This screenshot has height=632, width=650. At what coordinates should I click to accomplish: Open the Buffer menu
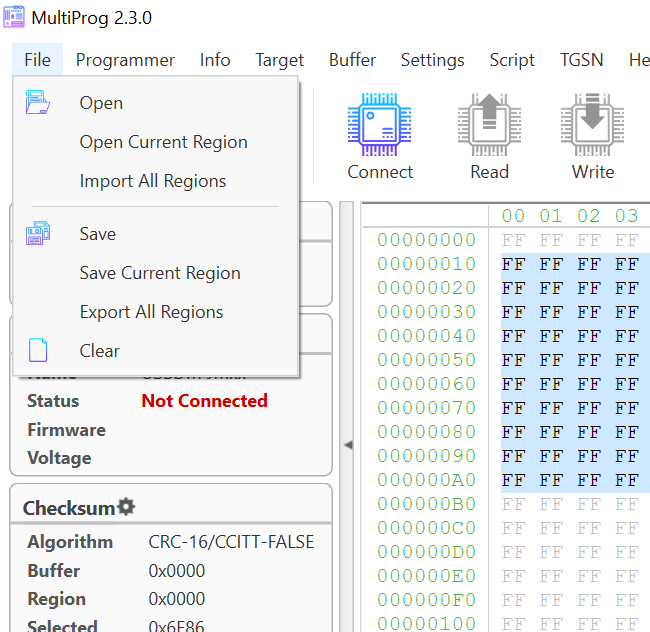352,60
